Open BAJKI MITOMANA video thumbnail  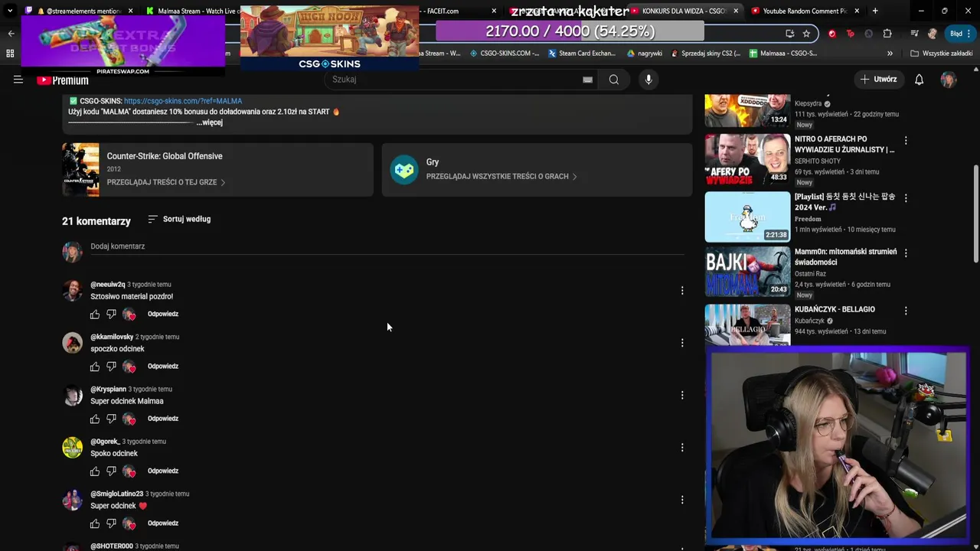click(x=747, y=272)
